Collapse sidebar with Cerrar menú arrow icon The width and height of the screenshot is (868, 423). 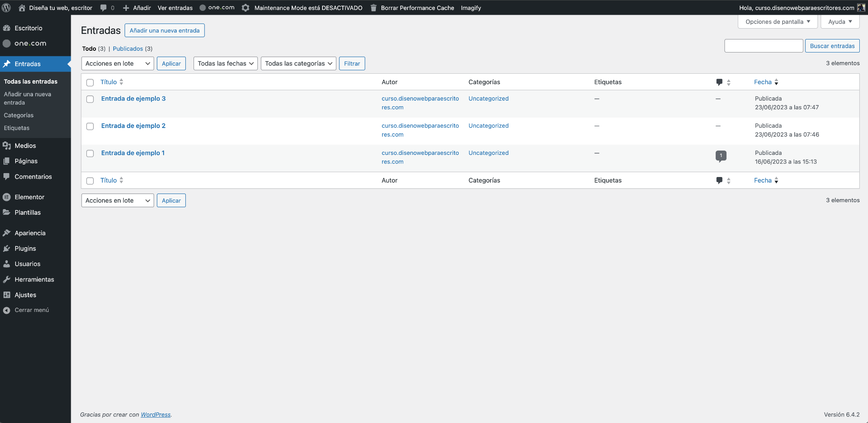pos(7,310)
